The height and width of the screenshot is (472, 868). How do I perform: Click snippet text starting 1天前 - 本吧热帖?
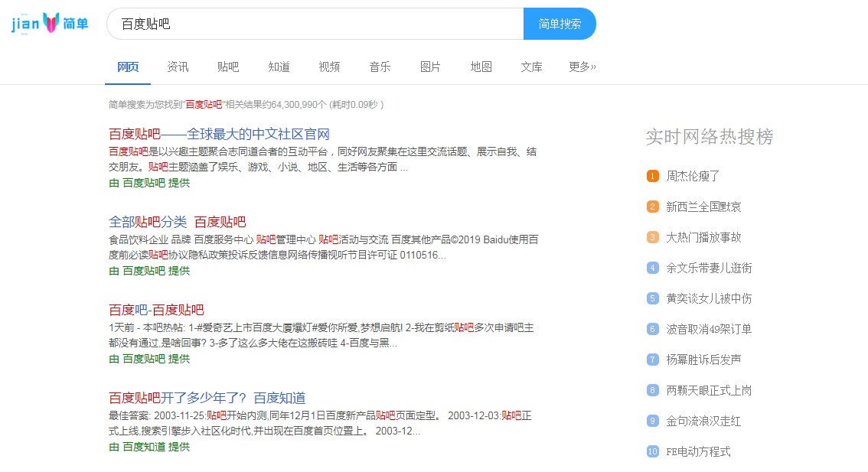click(x=321, y=335)
